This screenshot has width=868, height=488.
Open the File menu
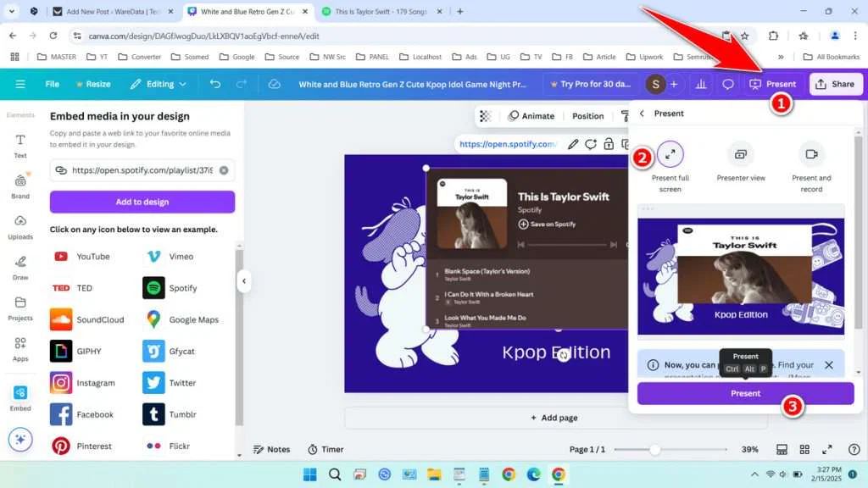coord(51,84)
